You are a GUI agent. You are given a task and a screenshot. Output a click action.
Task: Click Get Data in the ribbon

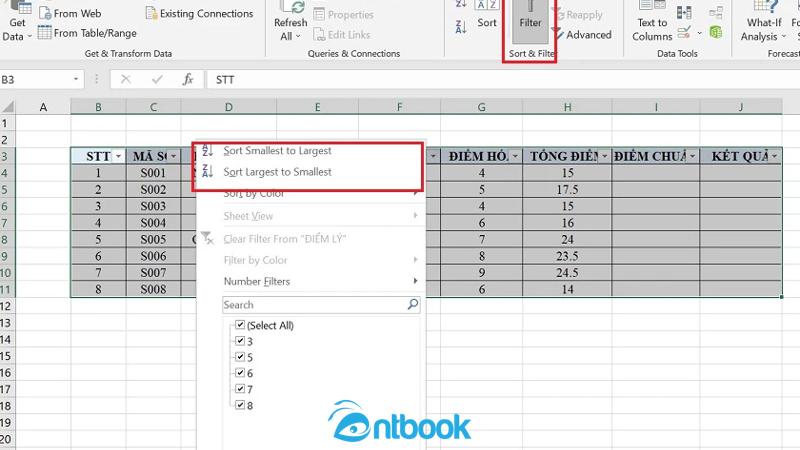[x=17, y=22]
